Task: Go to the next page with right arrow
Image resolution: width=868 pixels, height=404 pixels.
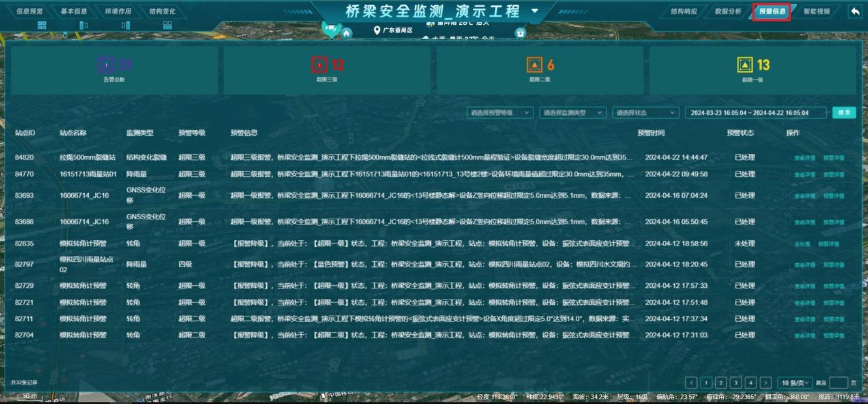Action: coord(766,383)
